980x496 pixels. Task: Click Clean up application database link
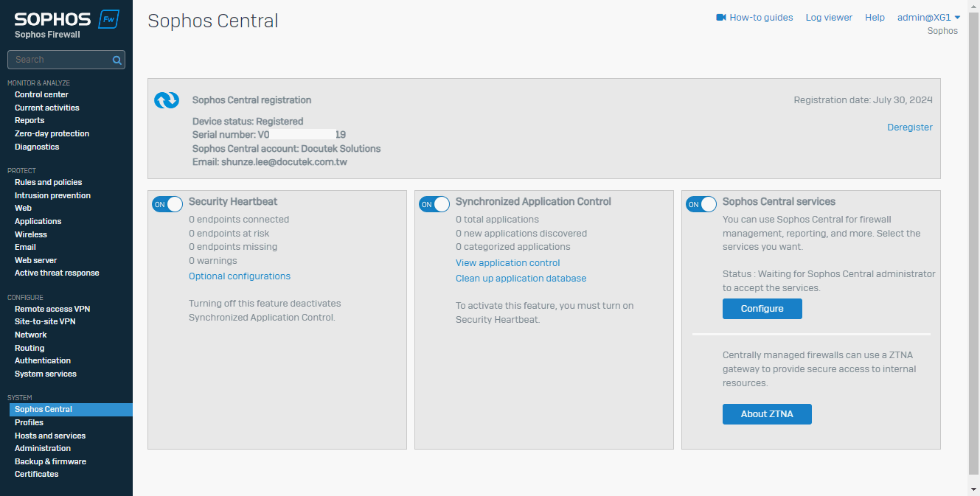(x=521, y=279)
